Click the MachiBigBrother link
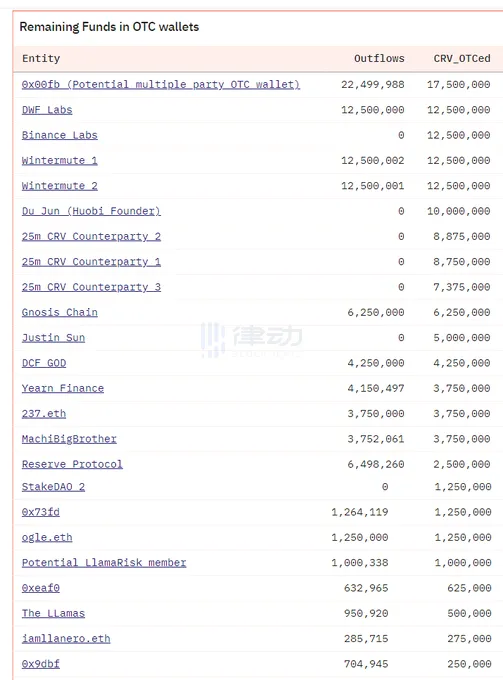Viewport: 503px width, 680px height. pos(69,439)
